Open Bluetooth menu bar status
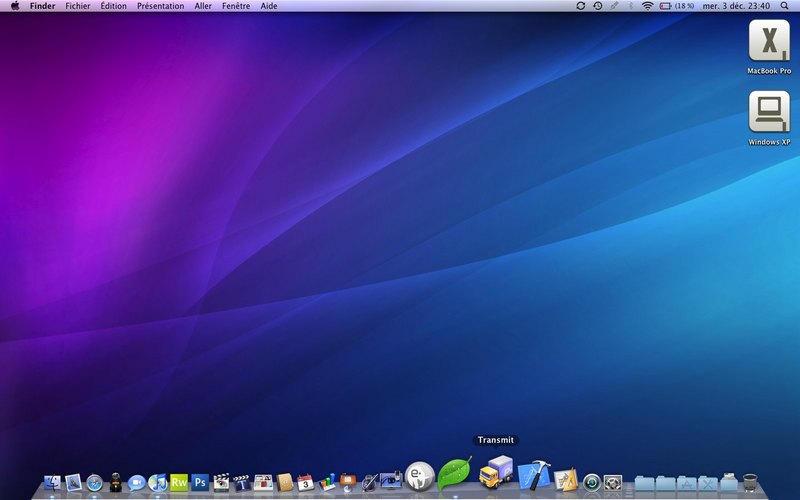 631,6
